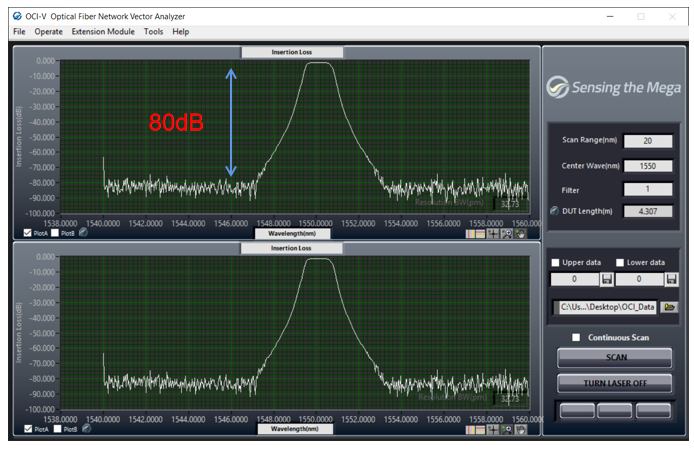Viewport: 694px width, 450px height.
Task: Select the crosshair cursor tool of upper plot
Action: 493,234
